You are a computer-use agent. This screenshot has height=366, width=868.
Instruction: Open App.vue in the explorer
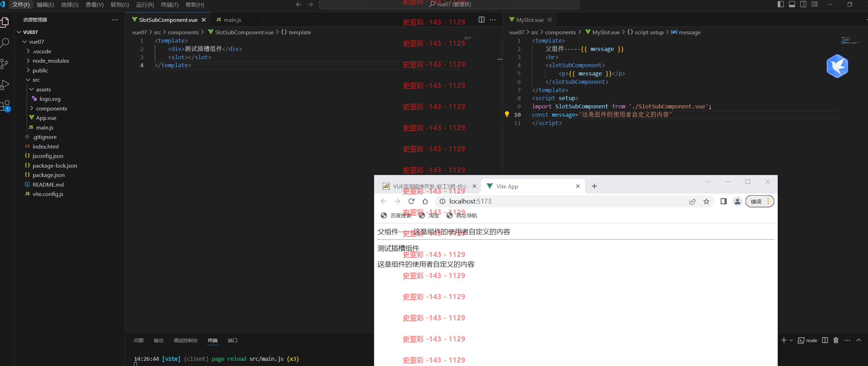[x=46, y=118]
